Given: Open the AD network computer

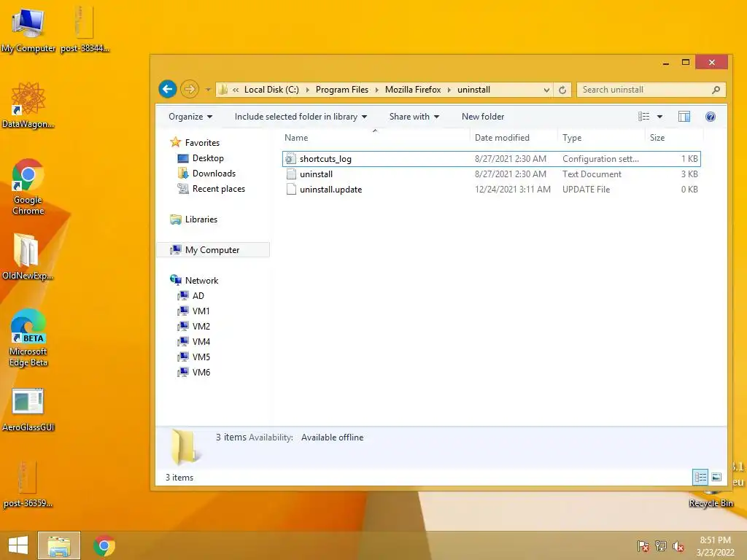Looking at the screenshot, I should click(x=190, y=296).
